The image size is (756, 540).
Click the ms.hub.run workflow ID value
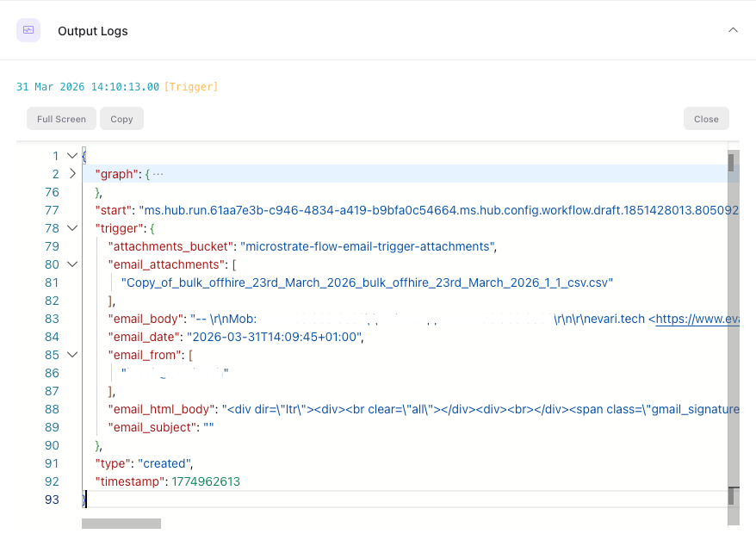pyautogui.click(x=439, y=210)
